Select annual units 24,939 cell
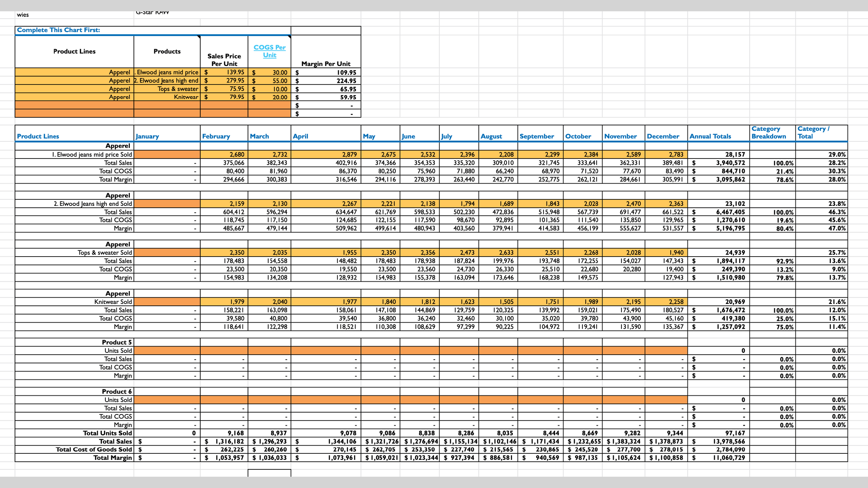This screenshot has width=868, height=488. pos(718,253)
